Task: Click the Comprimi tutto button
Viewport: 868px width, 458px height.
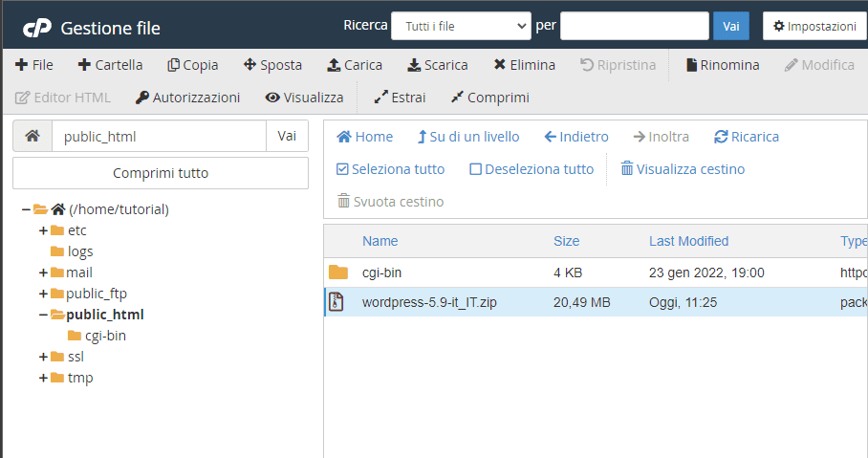Action: (x=161, y=173)
